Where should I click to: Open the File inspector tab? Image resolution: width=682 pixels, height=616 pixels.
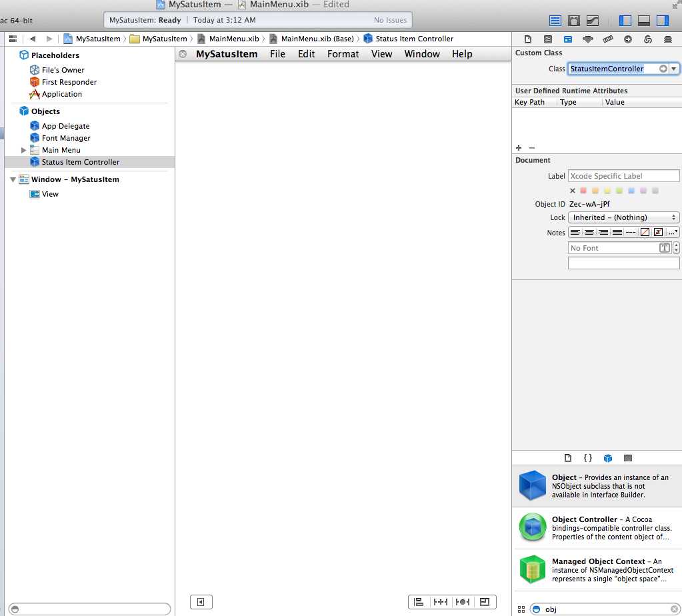pyautogui.click(x=527, y=39)
